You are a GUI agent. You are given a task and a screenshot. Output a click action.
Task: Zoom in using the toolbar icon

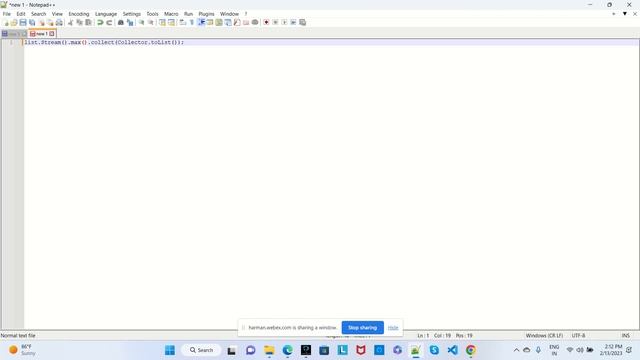pyautogui.click(x=141, y=22)
